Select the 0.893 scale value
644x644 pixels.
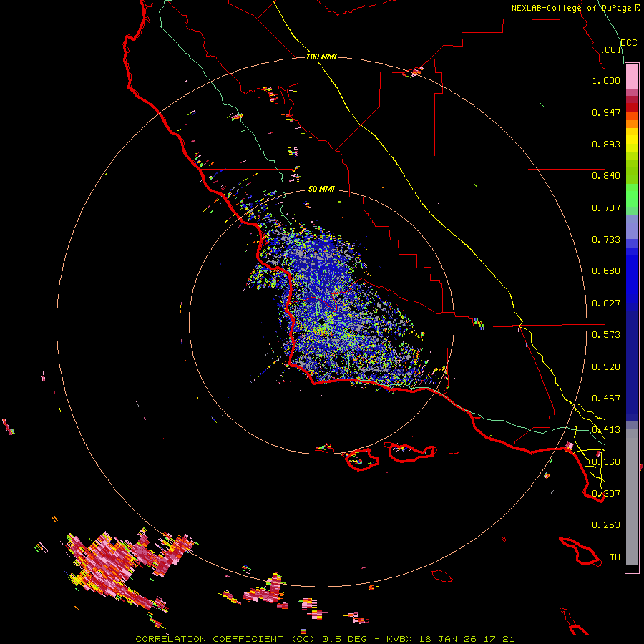point(606,144)
